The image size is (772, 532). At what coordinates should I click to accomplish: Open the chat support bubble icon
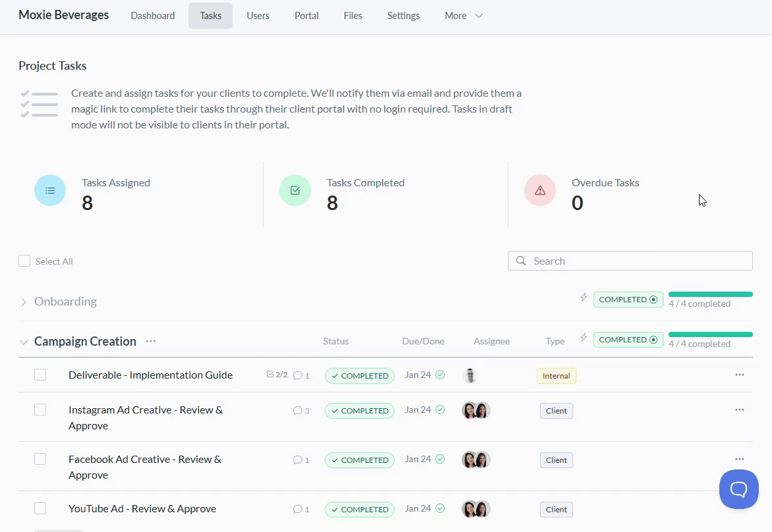click(x=738, y=489)
